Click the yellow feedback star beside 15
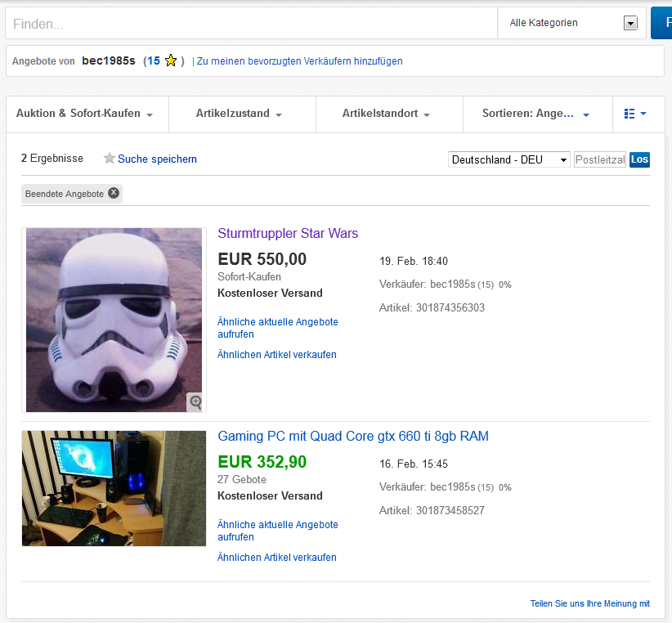The image size is (672, 623). (x=171, y=61)
